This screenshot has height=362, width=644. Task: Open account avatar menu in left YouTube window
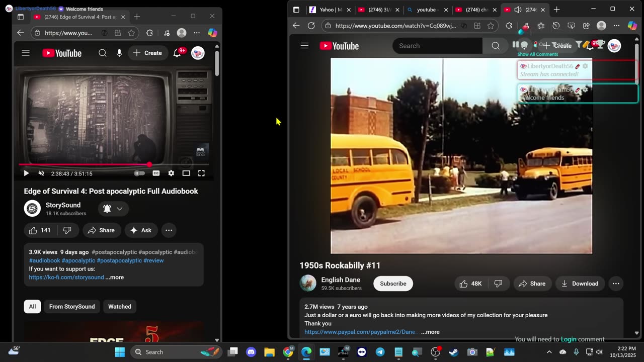(198, 53)
